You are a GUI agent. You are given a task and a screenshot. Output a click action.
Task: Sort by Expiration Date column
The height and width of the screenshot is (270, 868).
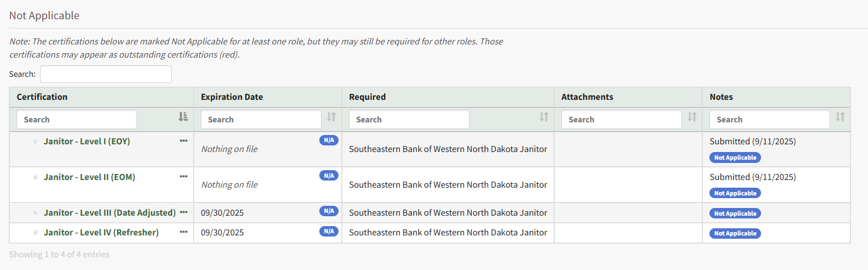tap(331, 117)
